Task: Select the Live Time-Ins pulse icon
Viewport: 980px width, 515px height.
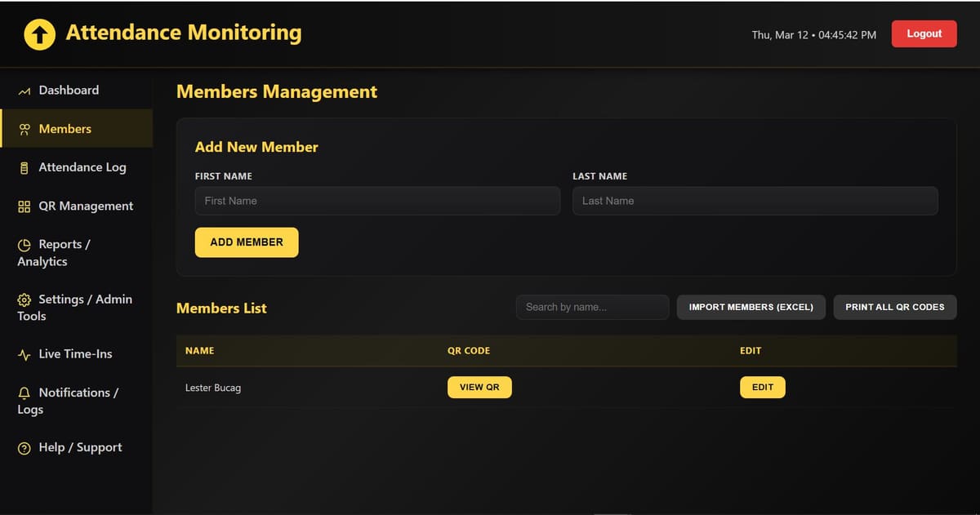Action: [x=23, y=353]
